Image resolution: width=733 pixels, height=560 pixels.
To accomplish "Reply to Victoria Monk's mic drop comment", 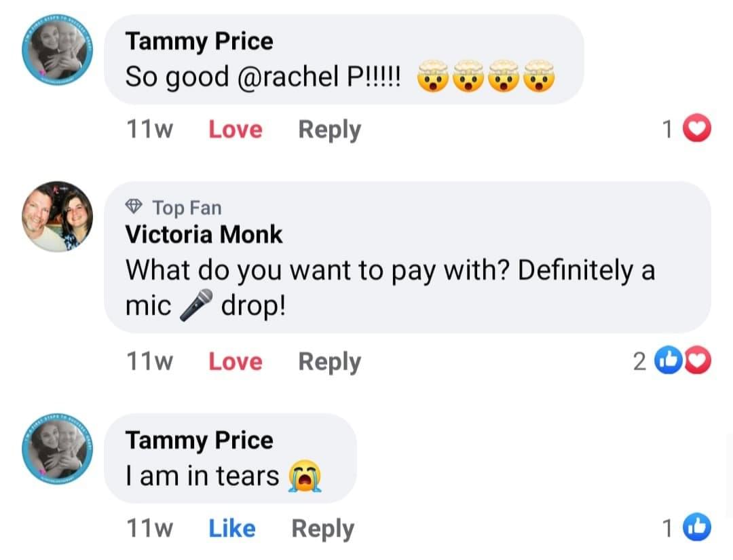I will pos(329,362).
